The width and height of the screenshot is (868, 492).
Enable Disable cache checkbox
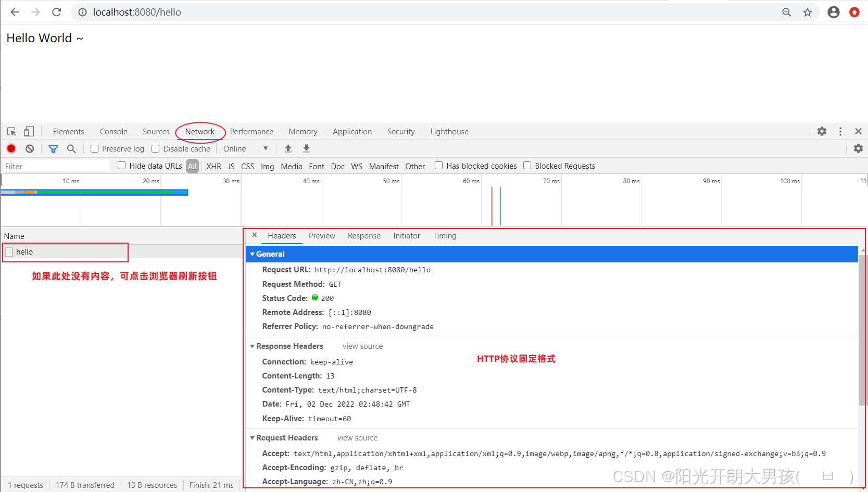155,148
